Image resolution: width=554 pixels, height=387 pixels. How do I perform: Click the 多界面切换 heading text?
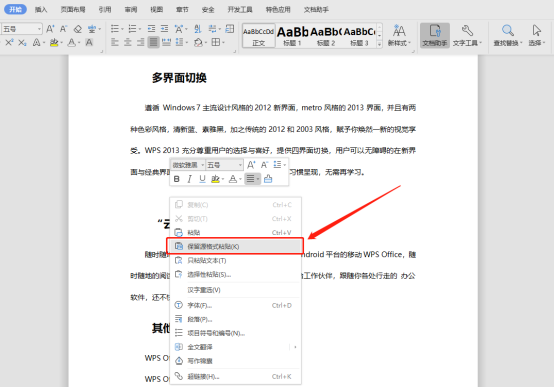click(x=179, y=78)
